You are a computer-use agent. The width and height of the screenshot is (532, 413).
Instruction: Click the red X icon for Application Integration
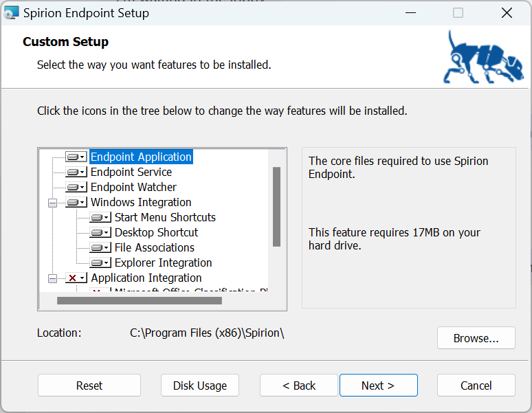pos(76,278)
